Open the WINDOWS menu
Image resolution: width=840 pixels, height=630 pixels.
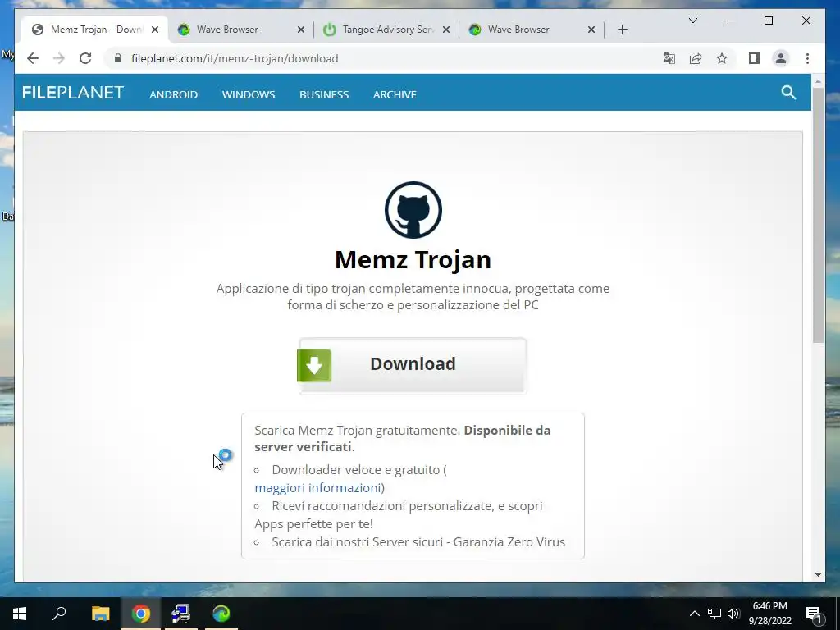tap(249, 95)
